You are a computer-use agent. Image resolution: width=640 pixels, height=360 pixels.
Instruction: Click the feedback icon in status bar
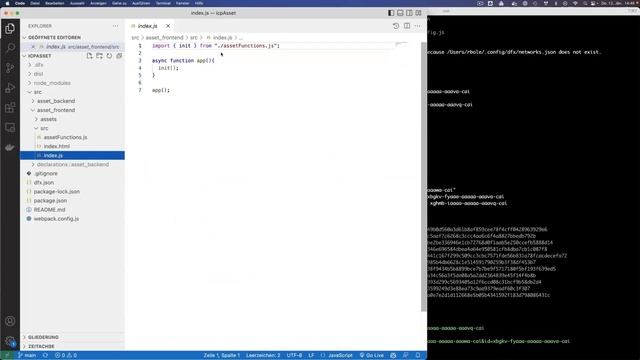405,356
